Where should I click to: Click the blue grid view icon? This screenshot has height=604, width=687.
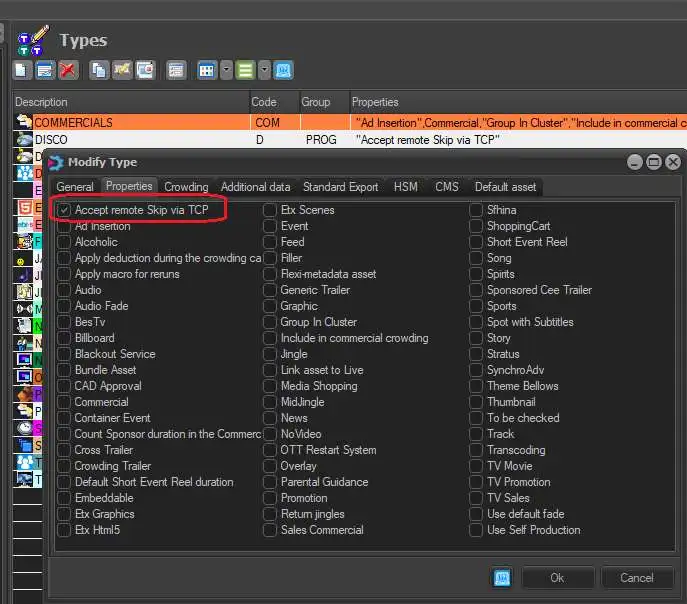pos(207,70)
